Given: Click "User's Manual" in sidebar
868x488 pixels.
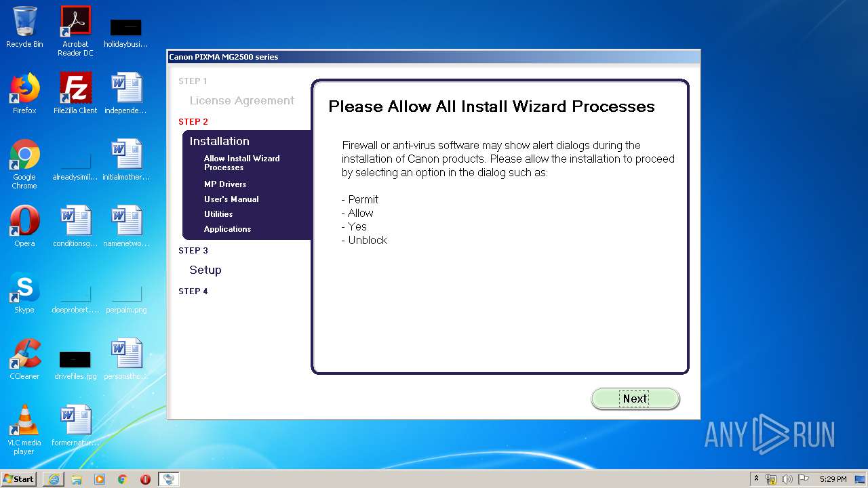Looking at the screenshot, I should pos(231,199).
